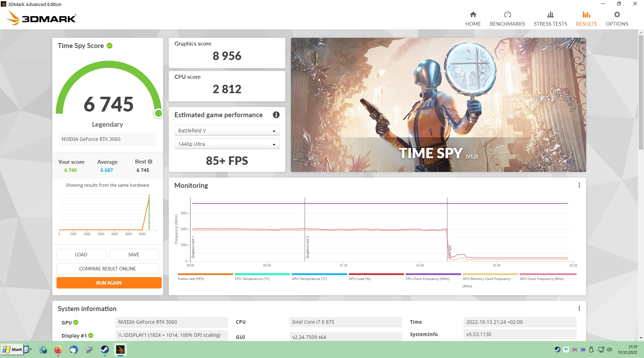Open the folder tools taskbar icon

pyautogui.click(x=89, y=350)
